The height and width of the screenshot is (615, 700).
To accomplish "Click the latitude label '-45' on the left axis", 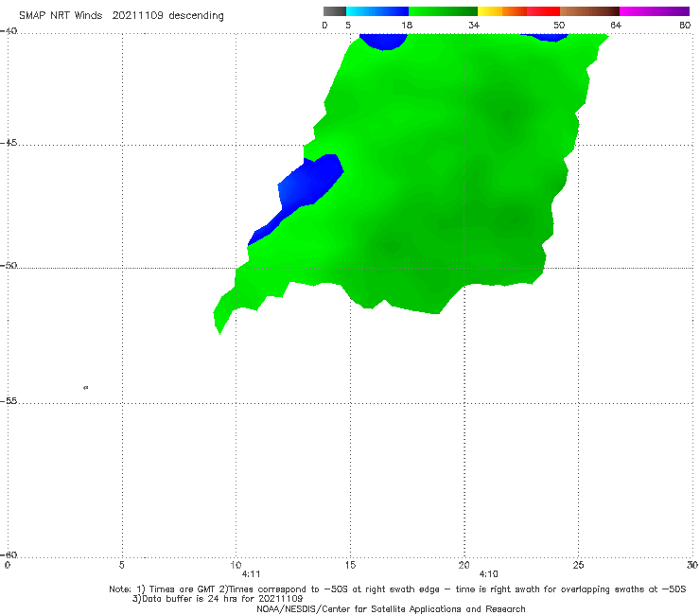I will (9, 143).
